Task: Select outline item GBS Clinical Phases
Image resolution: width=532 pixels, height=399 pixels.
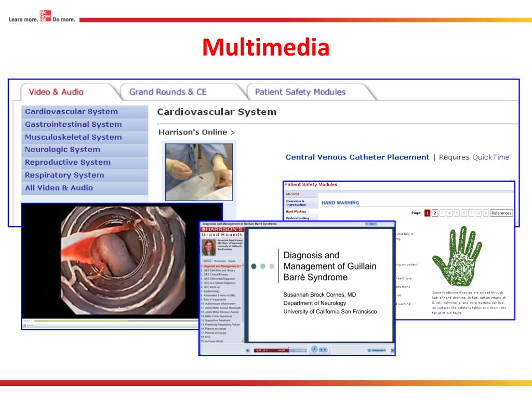Action: [215, 274]
